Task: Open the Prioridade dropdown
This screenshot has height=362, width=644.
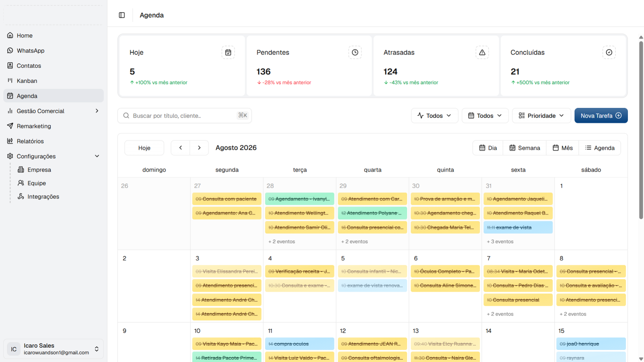Action: [x=541, y=115]
